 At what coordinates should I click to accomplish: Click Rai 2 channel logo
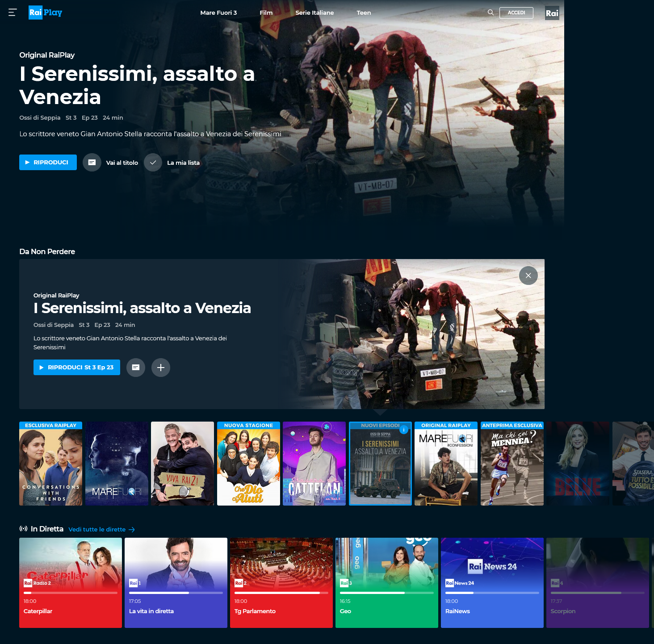coord(240,583)
